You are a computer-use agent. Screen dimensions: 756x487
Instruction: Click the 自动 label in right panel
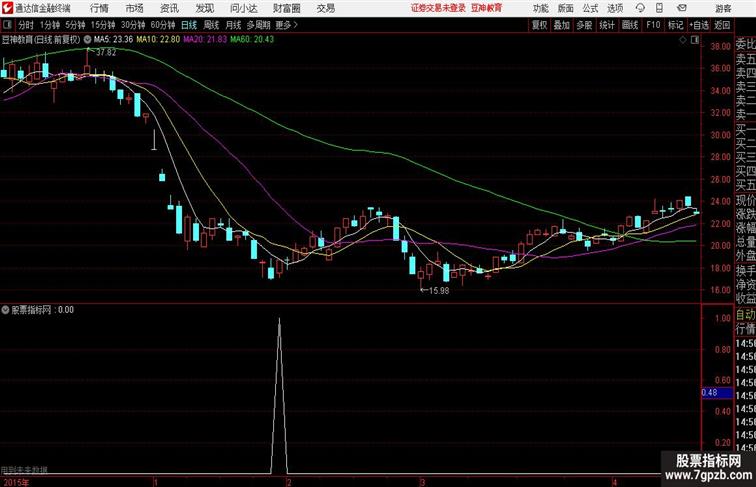745,315
